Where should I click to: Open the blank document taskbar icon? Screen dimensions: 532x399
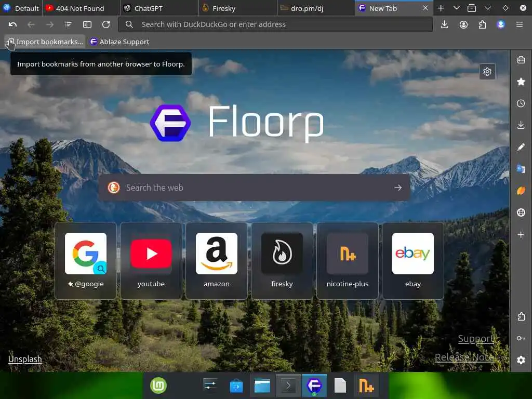[340, 386]
